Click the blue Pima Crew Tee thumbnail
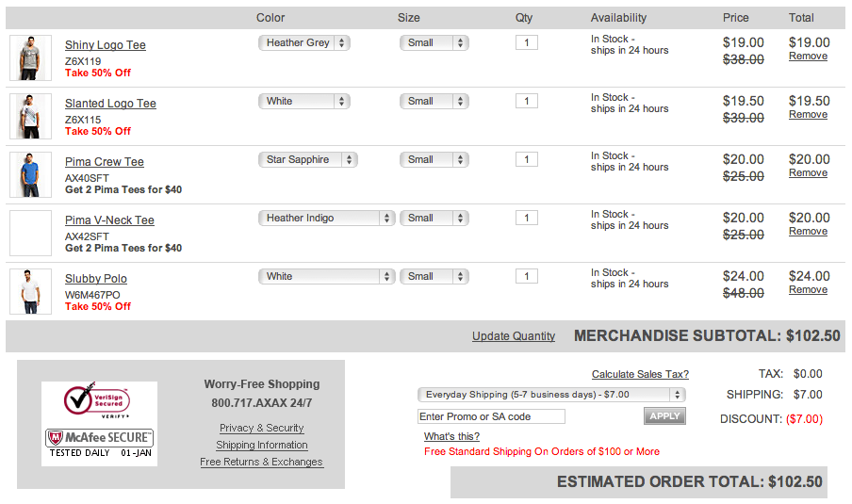 29,175
